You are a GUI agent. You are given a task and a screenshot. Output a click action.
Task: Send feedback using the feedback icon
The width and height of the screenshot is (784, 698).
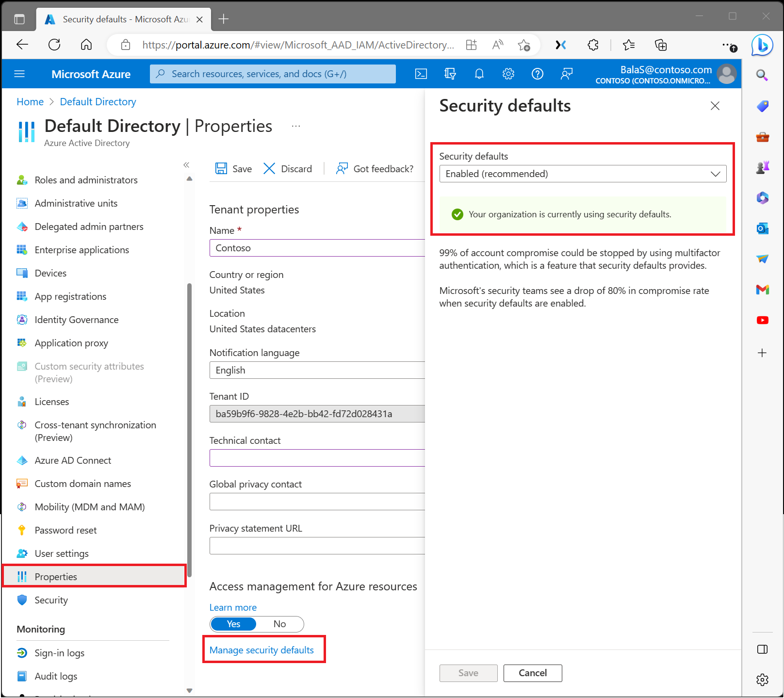click(x=566, y=74)
